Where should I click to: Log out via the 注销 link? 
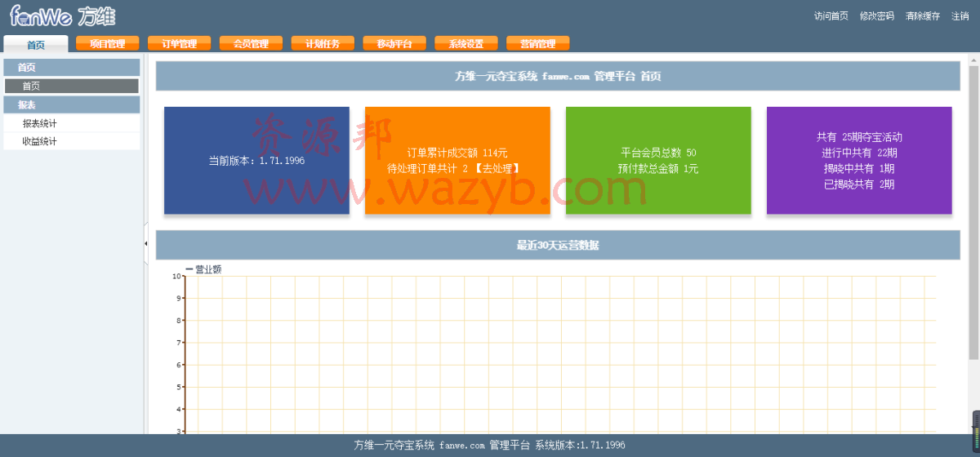point(960,16)
